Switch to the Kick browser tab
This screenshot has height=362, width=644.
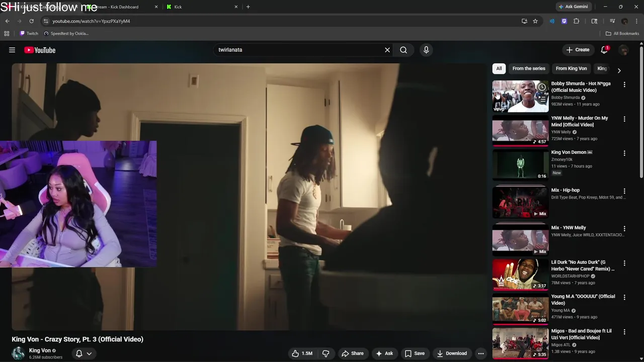201,7
